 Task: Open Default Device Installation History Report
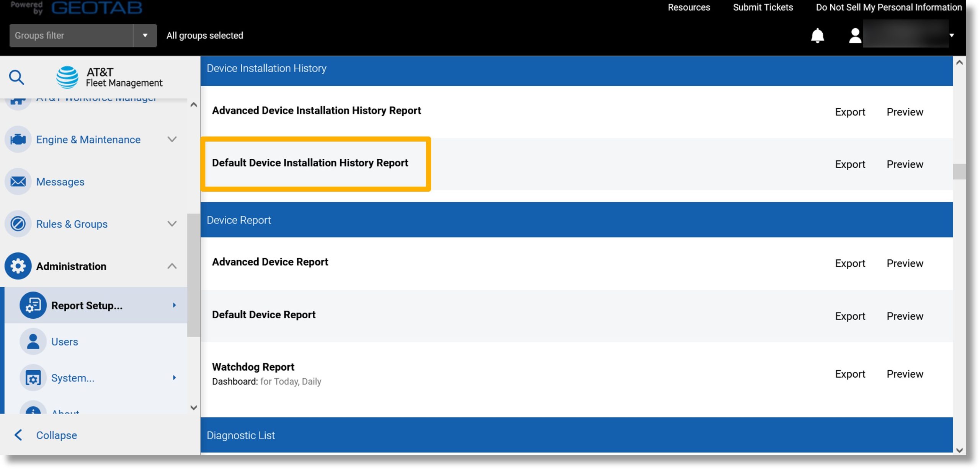tap(310, 163)
